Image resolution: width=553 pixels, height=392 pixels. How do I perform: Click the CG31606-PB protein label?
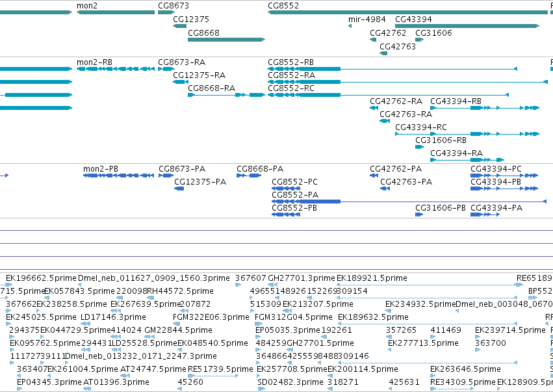point(441,208)
